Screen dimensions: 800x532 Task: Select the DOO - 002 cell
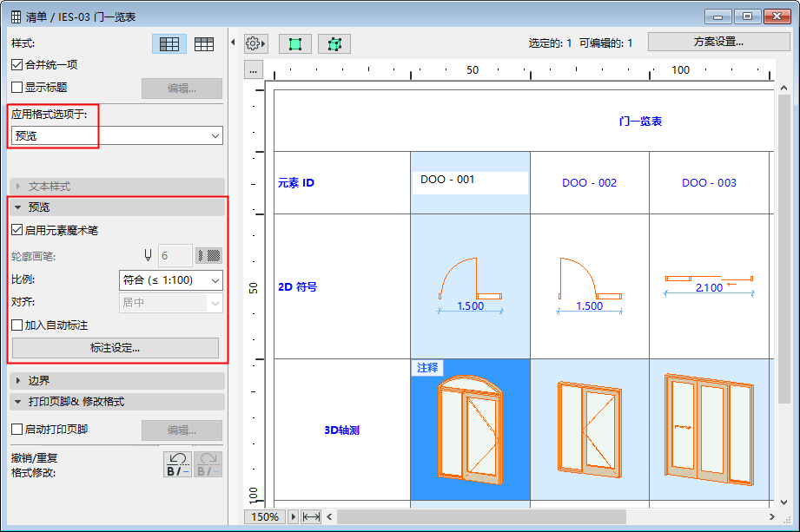[589, 182]
